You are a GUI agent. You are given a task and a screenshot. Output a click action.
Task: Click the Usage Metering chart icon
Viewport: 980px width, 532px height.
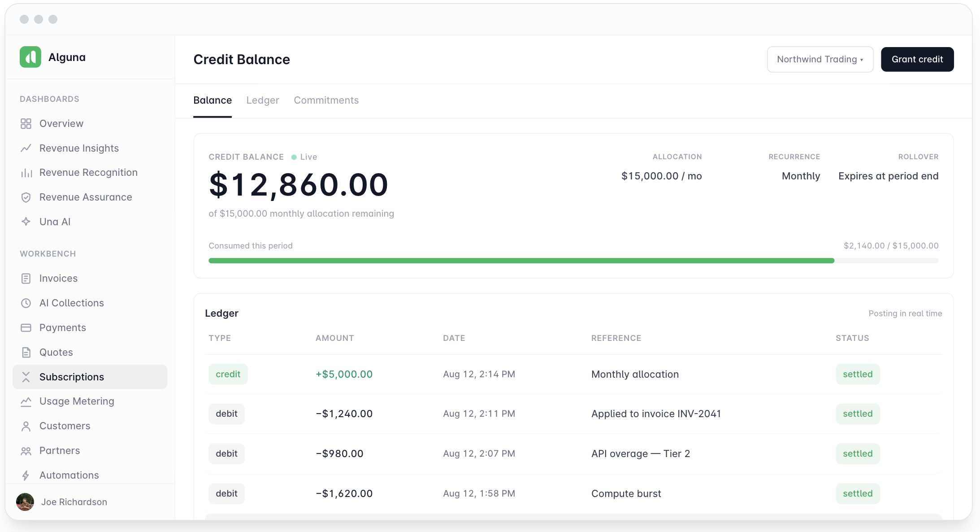click(26, 401)
